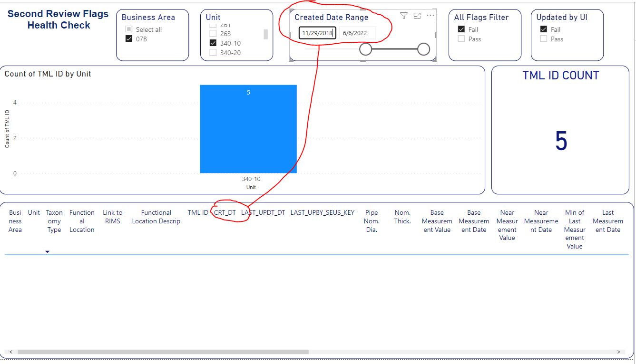Click the end date field 6/6/2022
Image resolution: width=636 pixels, height=364 pixels.
[357, 33]
